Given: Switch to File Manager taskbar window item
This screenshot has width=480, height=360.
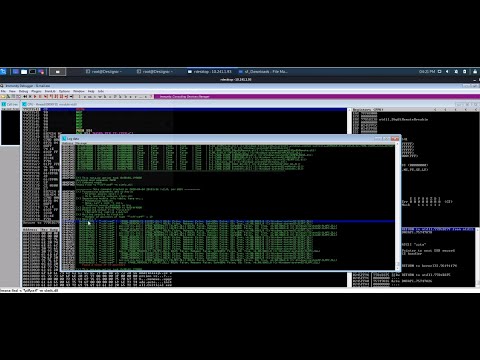Looking at the screenshot, I should [x=263, y=71].
